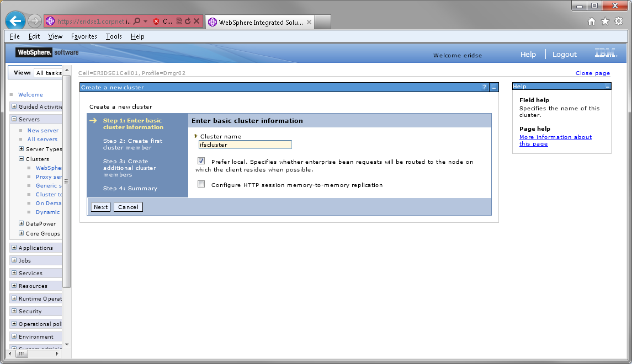
Task: Click the Logout link
Action: (x=564, y=55)
